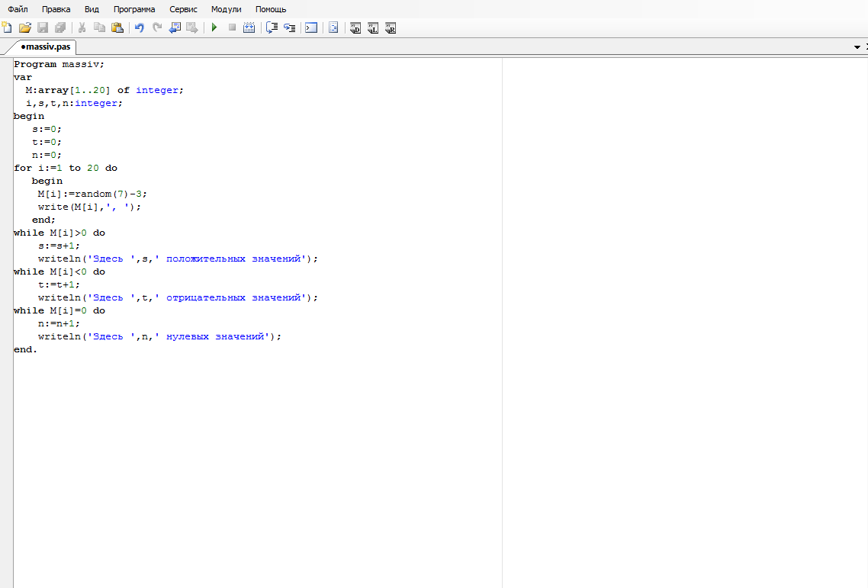Screen dimensions: 868x588
Task: Navigate backward with the blue arrow icon
Action: click(x=175, y=27)
